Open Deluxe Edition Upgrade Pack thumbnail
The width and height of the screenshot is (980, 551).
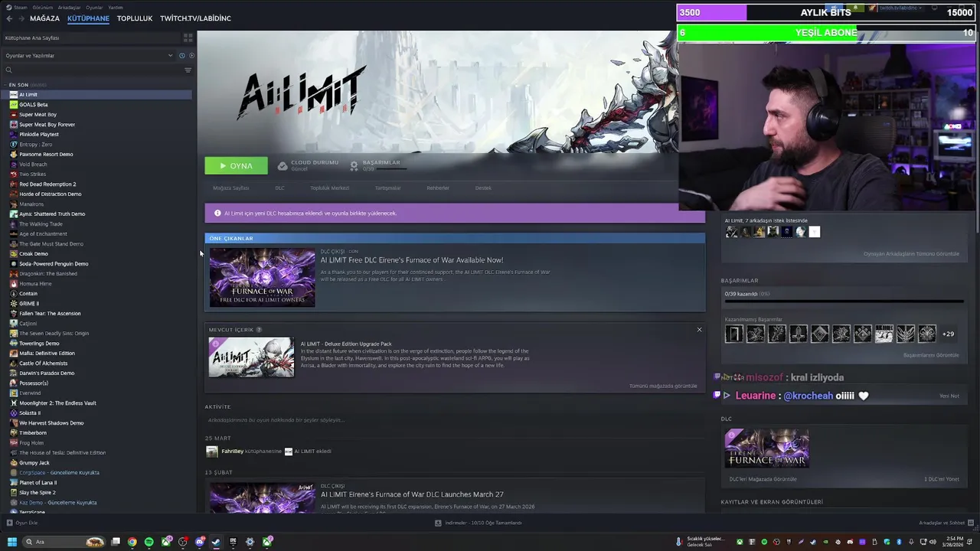pos(251,357)
